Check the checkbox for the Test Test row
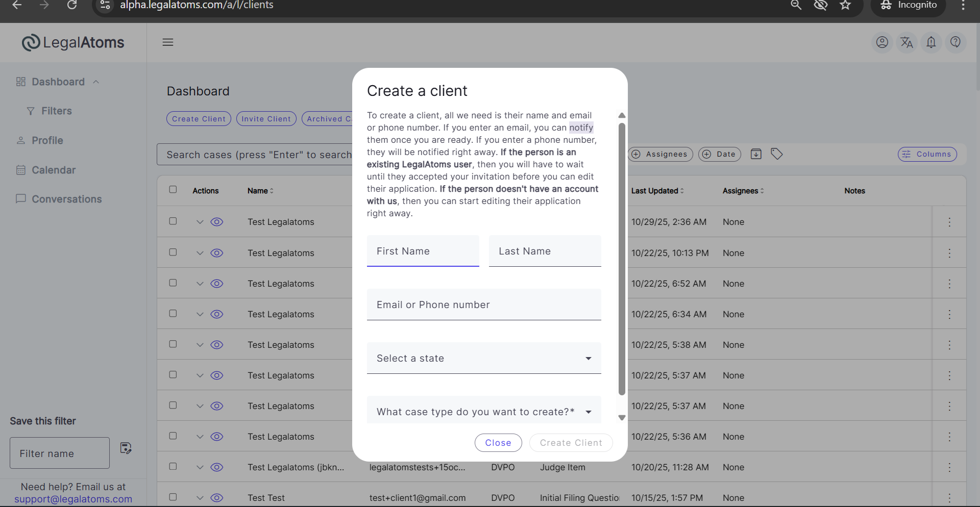Image resolution: width=980 pixels, height=507 pixels. coord(173,497)
